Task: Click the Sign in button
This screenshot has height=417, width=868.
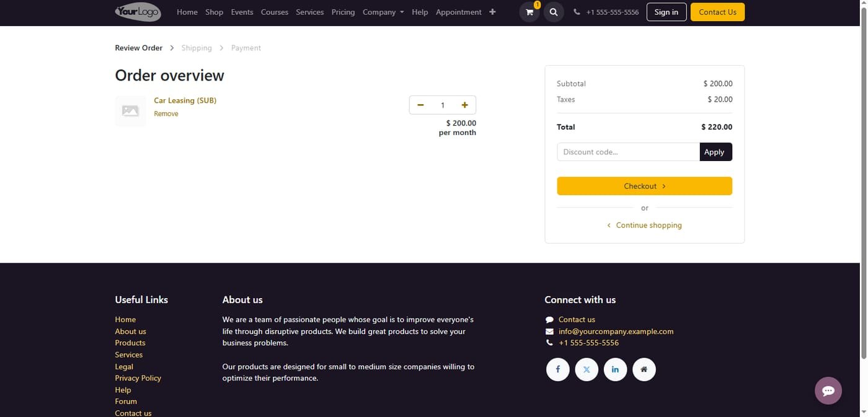Action: 666,12
